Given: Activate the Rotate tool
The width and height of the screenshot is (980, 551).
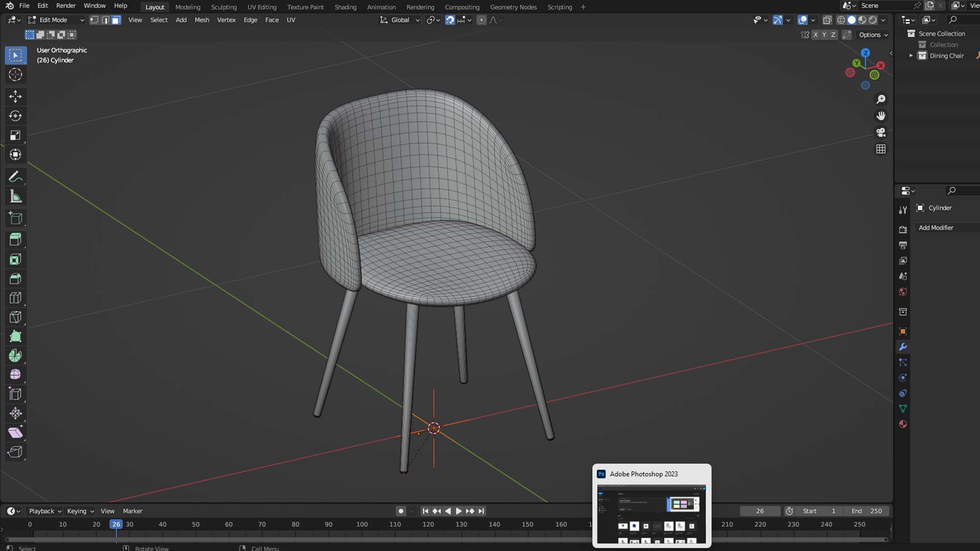Looking at the screenshot, I should point(15,116).
